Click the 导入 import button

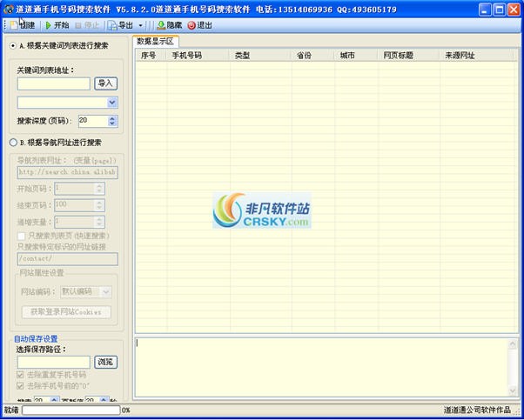(105, 83)
